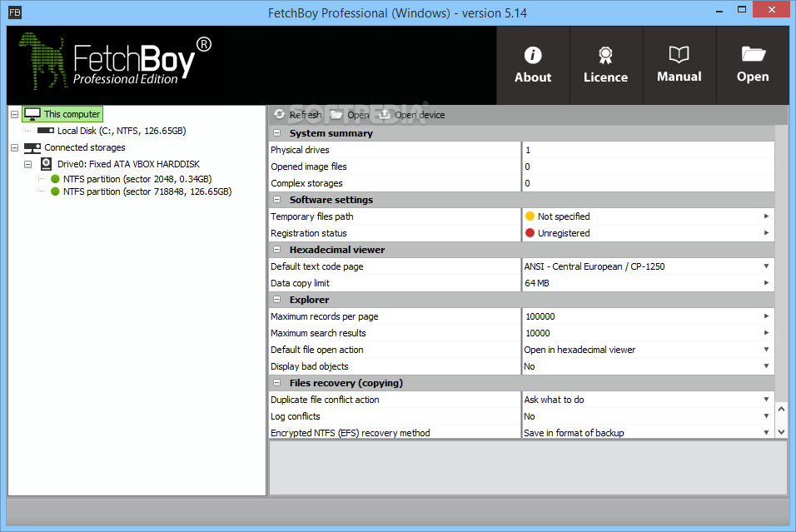The image size is (796, 532).
Task: Open Log conflicts dropdown arrow
Action: (766, 416)
